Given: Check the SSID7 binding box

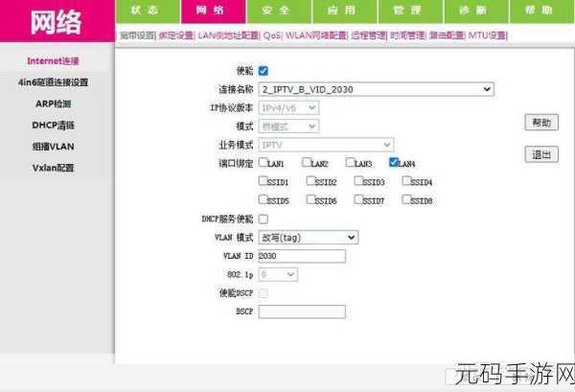Looking at the screenshot, I should click(358, 199).
